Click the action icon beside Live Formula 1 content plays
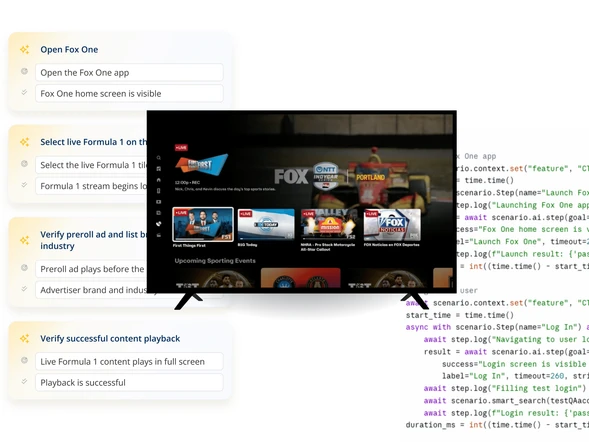The height and width of the screenshot is (442, 589). click(24, 360)
